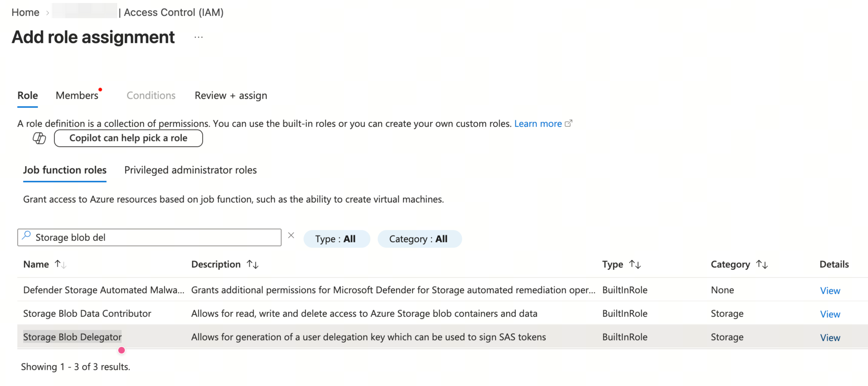This screenshot has width=868, height=386.
Task: Click the 'Grants additional permissions for Microsoft Defender' description
Action: 393,290
